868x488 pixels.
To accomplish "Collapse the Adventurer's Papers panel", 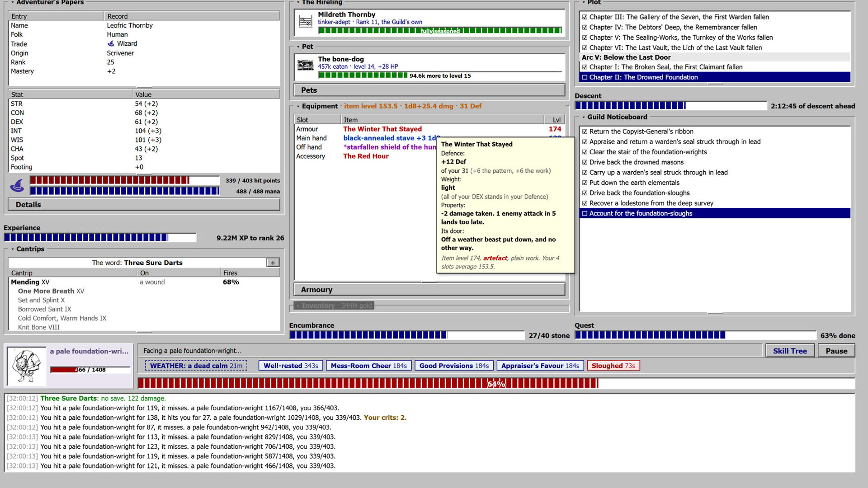I will tap(12, 2).
